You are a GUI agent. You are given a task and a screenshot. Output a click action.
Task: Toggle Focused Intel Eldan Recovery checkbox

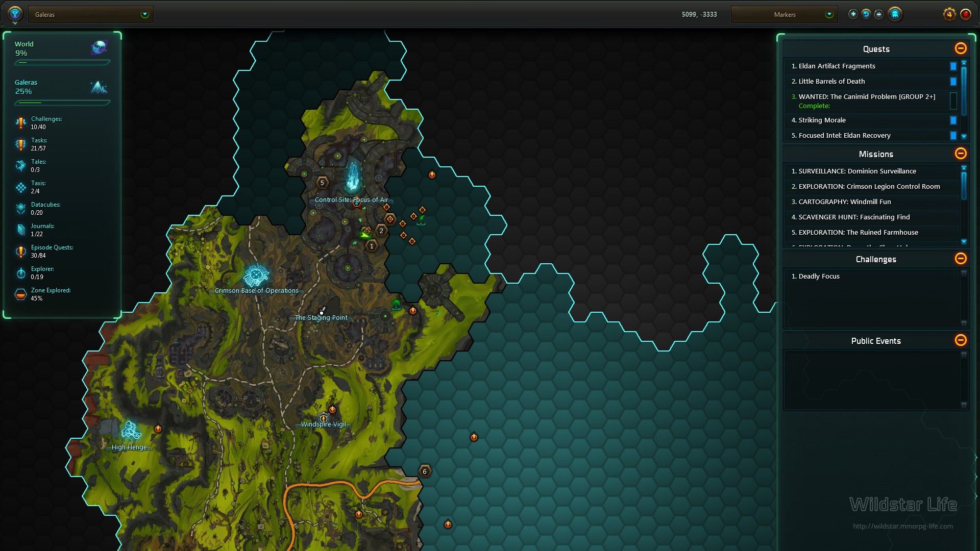[x=953, y=136]
